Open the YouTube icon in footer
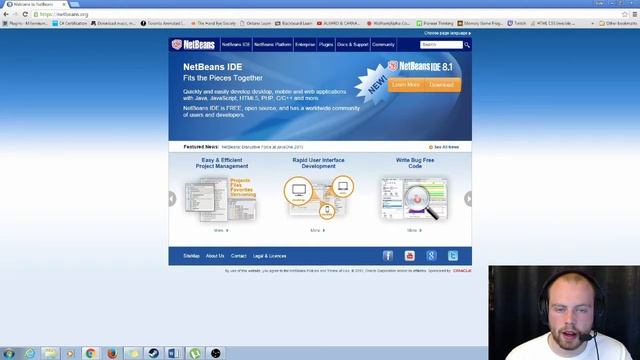The image size is (640, 360). pyautogui.click(x=409, y=256)
